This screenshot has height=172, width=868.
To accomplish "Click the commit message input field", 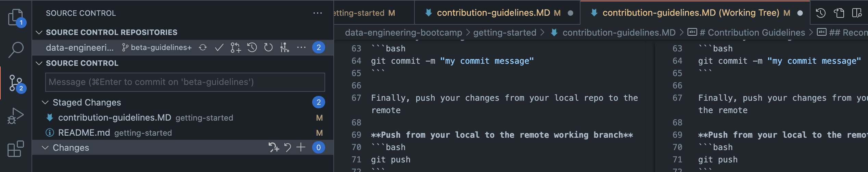I will 185,82.
